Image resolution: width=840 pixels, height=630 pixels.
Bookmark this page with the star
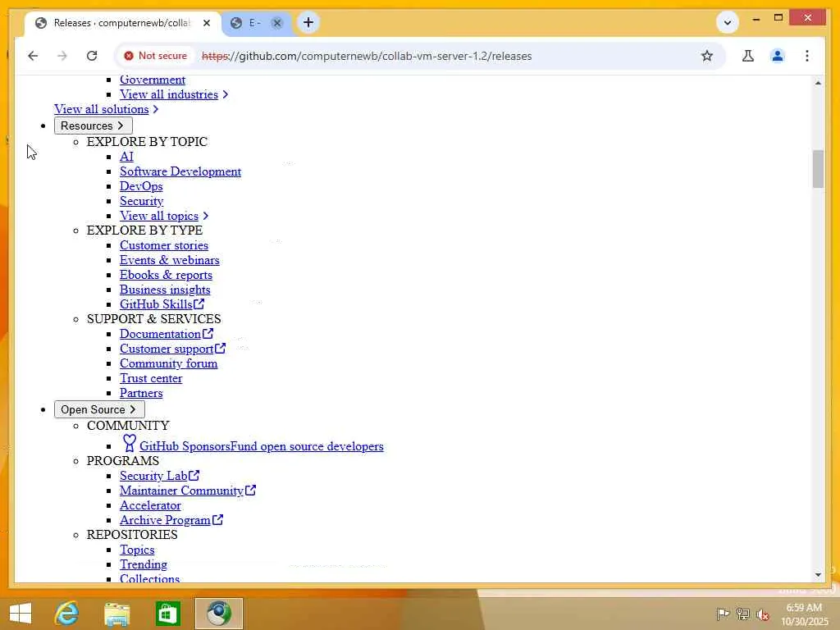(707, 56)
